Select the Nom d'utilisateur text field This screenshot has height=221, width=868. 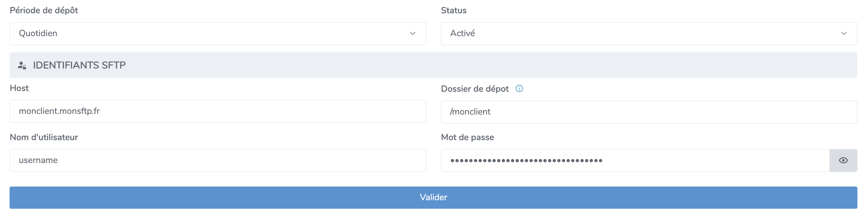(x=218, y=160)
